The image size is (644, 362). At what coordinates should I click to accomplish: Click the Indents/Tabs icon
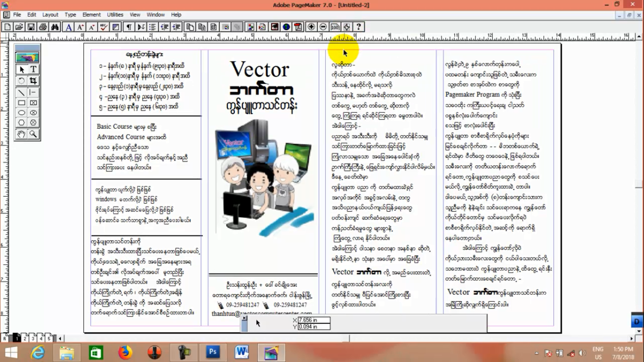pos(141,27)
